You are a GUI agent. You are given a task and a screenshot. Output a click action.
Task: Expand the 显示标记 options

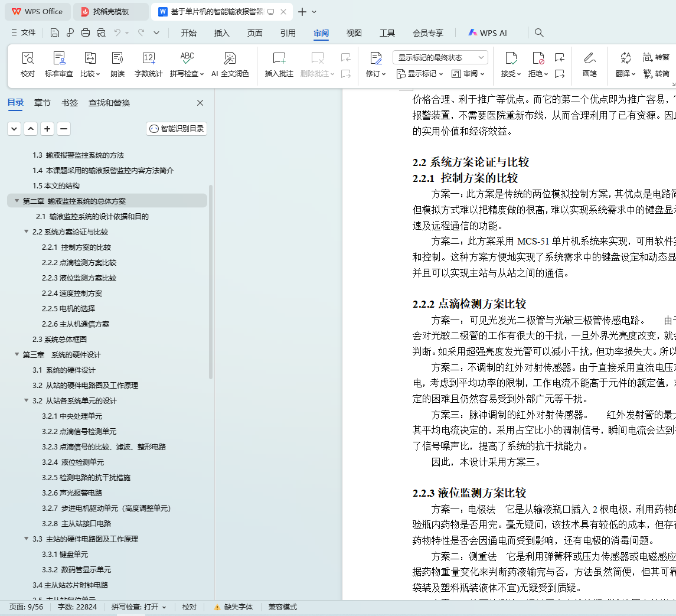(x=420, y=74)
